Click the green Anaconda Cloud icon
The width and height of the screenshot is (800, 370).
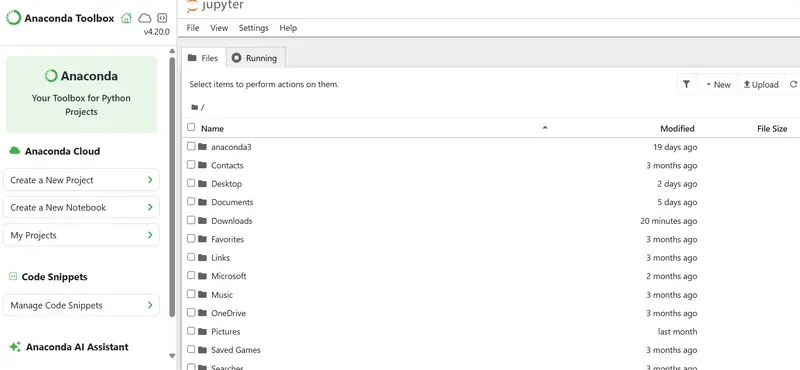[x=14, y=151]
